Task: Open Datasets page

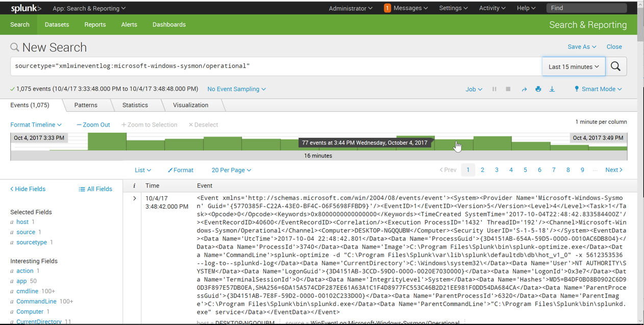Action: (57, 24)
